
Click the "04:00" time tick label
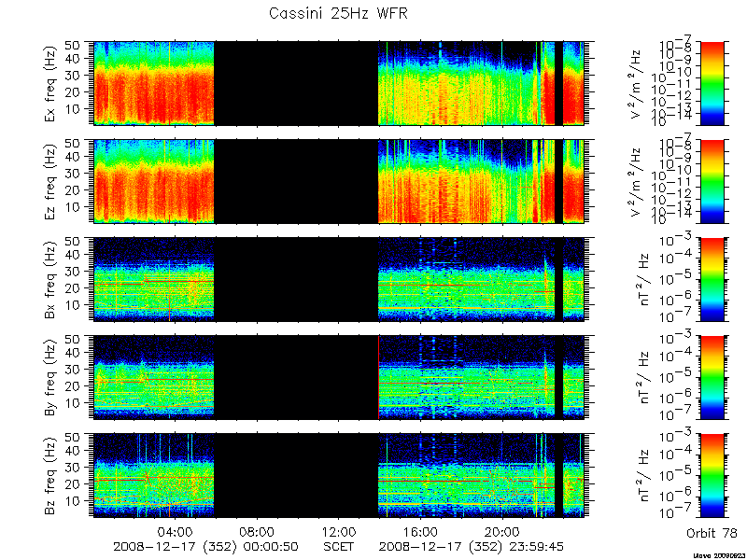[176, 531]
